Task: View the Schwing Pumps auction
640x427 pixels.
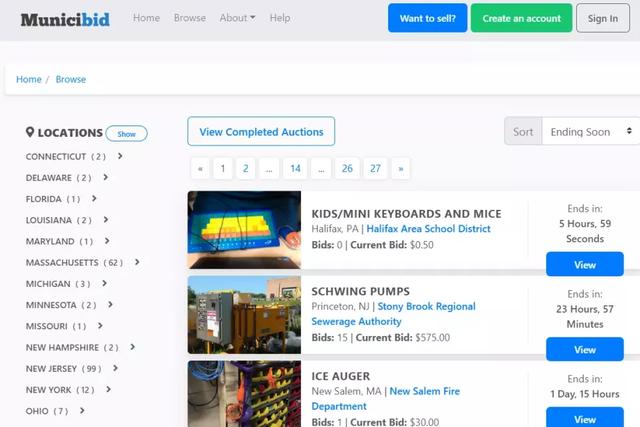Action: pos(584,350)
